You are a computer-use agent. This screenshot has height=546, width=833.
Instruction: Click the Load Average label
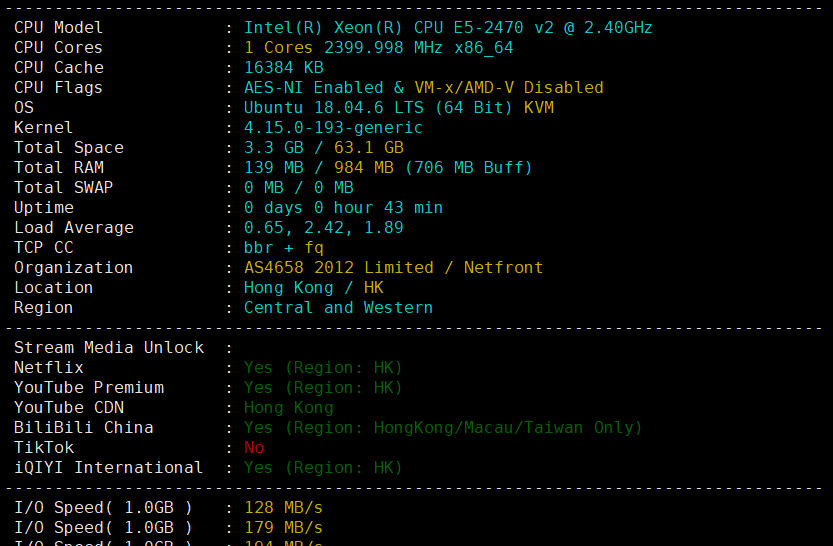74,228
